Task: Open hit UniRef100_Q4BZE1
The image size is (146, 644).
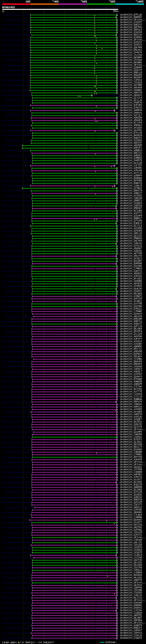Action: 131,156
